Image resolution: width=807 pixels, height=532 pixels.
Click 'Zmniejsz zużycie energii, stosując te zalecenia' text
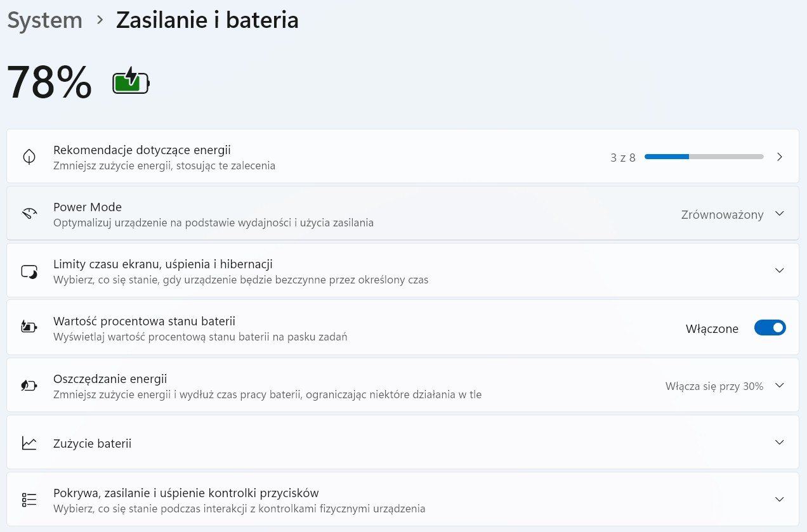click(164, 165)
